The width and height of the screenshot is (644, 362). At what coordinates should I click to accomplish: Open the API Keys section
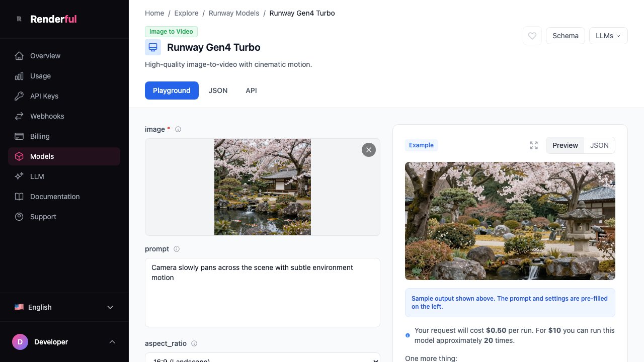click(x=44, y=96)
